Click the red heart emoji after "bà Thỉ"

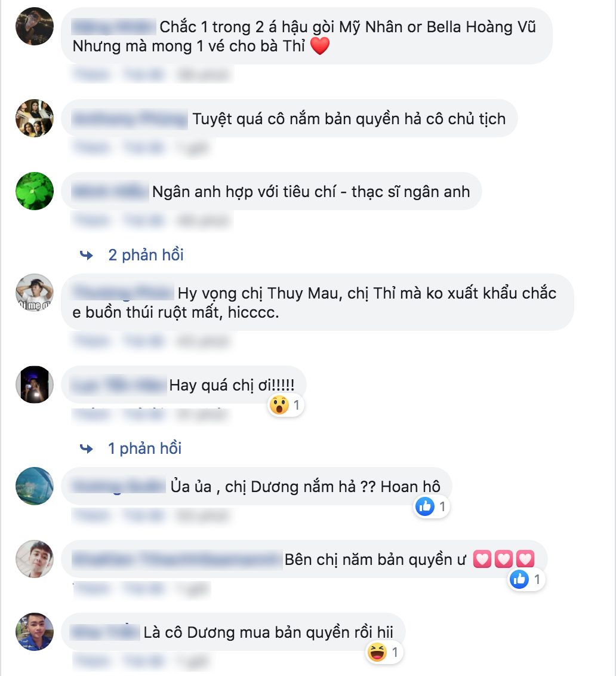click(320, 46)
